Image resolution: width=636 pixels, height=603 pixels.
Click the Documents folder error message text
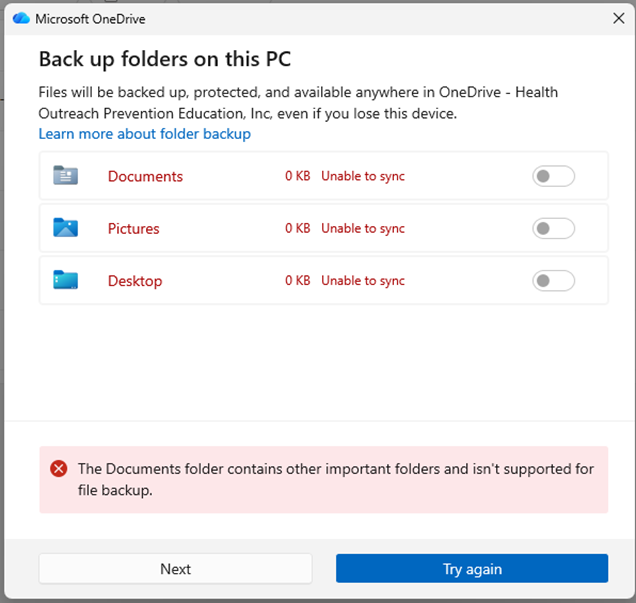point(335,479)
